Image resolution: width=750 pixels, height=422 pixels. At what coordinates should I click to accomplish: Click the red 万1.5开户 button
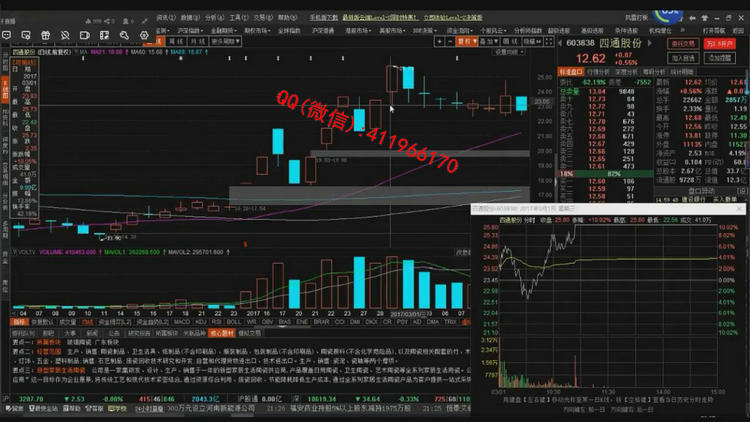pyautogui.click(x=720, y=44)
